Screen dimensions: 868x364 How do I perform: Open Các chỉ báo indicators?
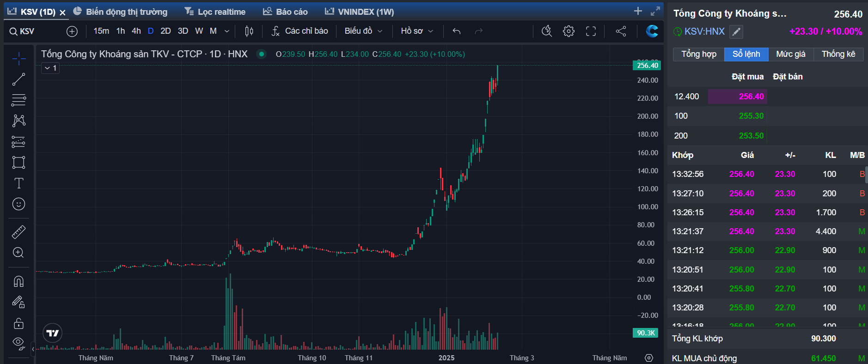pos(300,31)
